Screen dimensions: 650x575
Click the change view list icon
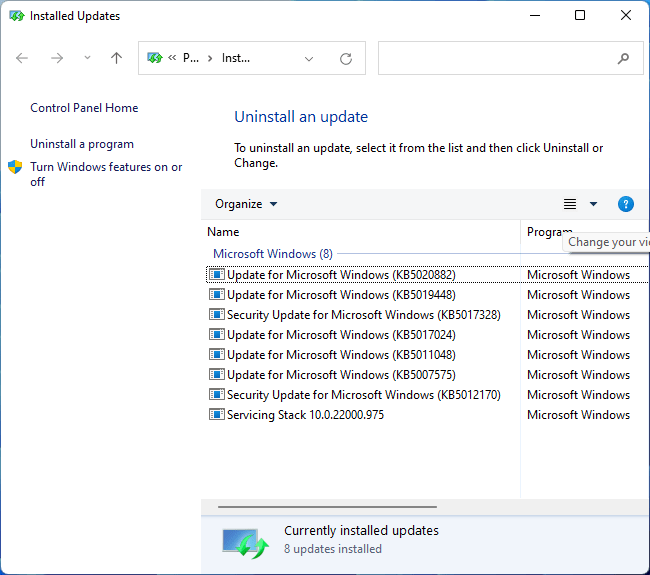pyautogui.click(x=570, y=204)
